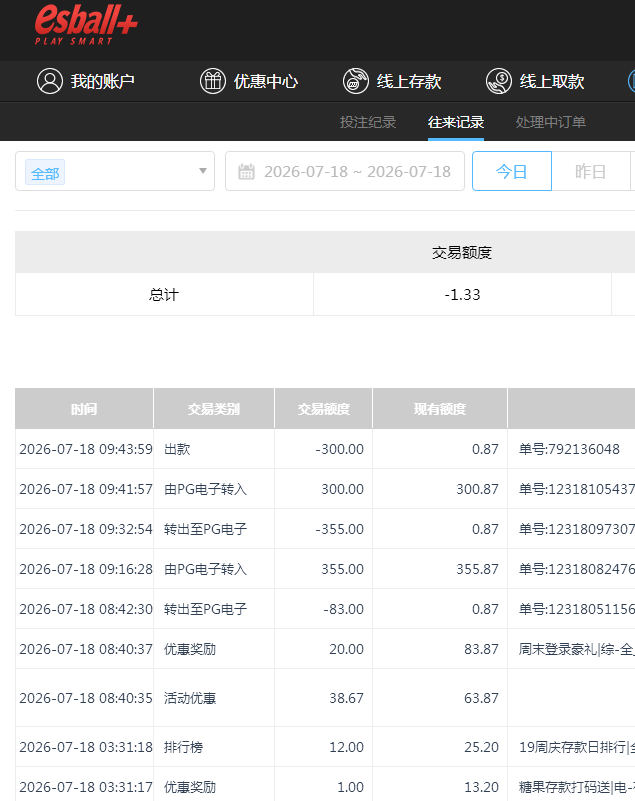Screen dimensions: 635x801
Task: Click the deposit coin icon for 线上存款
Action: pos(356,81)
